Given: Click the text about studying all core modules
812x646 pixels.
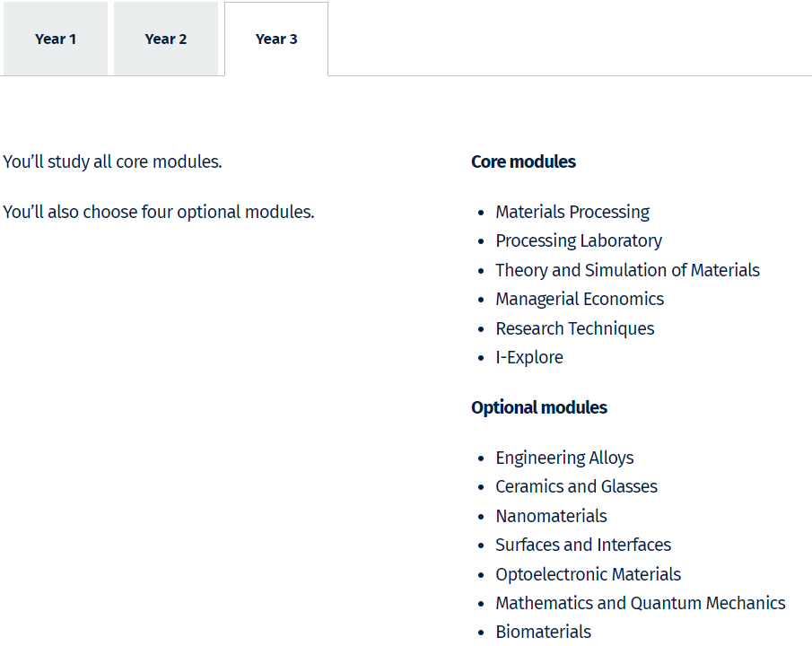Looking at the screenshot, I should 112,161.
